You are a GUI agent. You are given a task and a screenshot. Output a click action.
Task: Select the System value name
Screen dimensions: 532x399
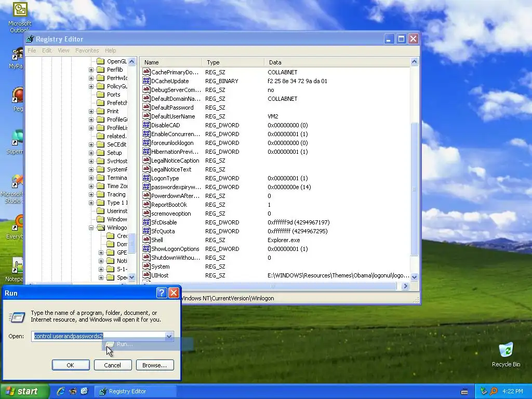(160, 267)
